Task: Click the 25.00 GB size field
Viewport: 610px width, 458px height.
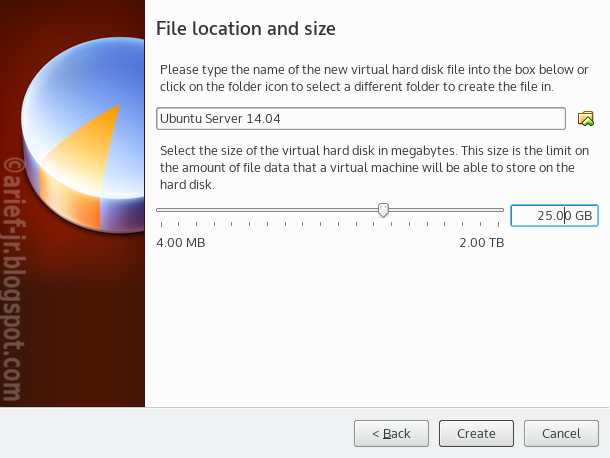Action: click(x=553, y=215)
